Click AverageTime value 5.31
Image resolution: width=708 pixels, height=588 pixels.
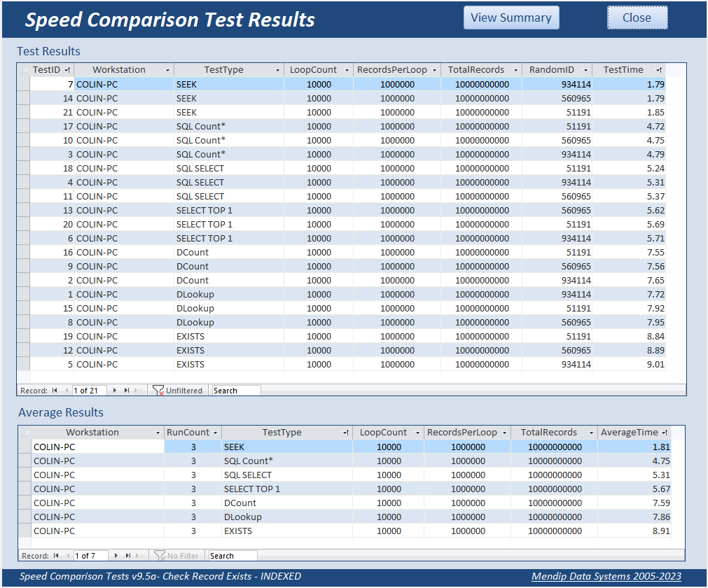634,475
